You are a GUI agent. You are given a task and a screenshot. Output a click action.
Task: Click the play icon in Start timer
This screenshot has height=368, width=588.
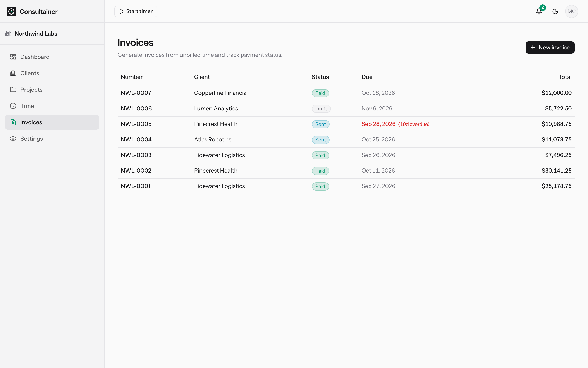click(122, 11)
